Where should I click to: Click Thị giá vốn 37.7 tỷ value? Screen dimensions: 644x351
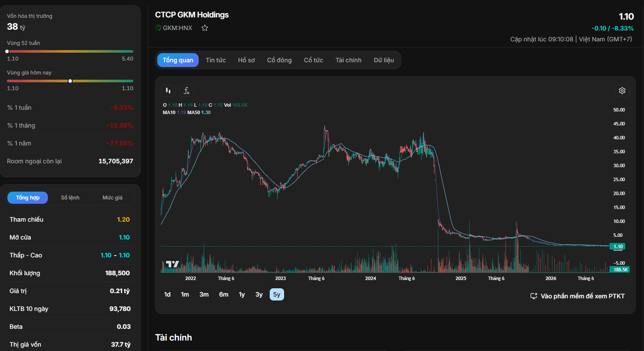click(x=121, y=344)
